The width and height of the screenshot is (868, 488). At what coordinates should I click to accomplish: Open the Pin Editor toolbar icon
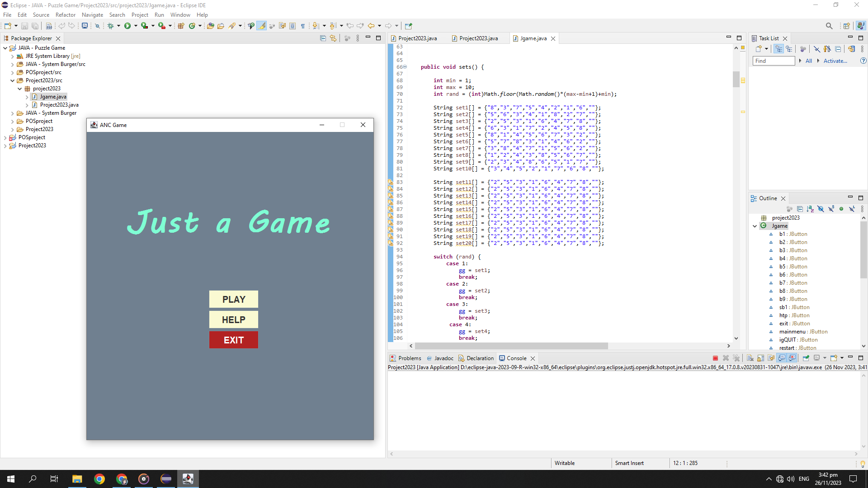pos(409,26)
